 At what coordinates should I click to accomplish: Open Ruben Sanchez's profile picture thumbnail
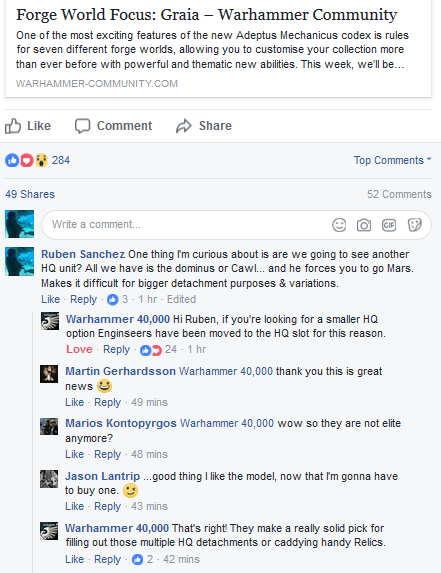[20, 262]
